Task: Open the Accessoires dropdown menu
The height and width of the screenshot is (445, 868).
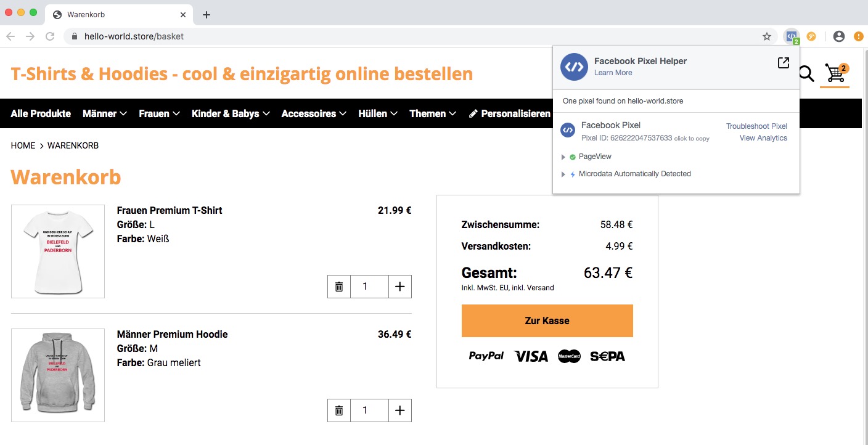Action: coord(314,113)
